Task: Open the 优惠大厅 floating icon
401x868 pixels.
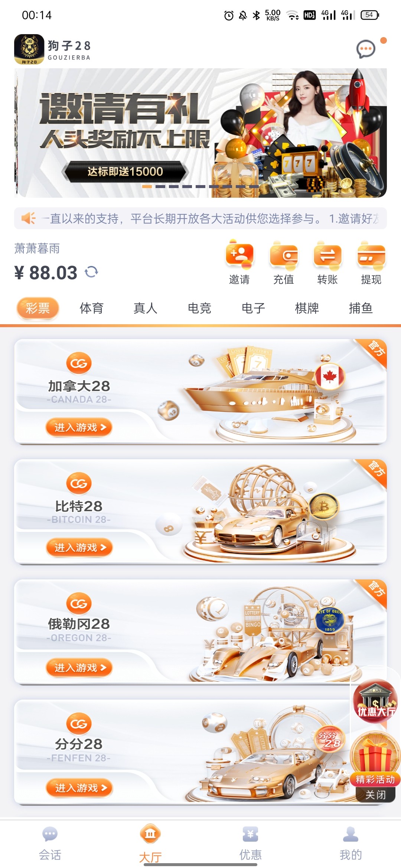Action: coord(376,701)
